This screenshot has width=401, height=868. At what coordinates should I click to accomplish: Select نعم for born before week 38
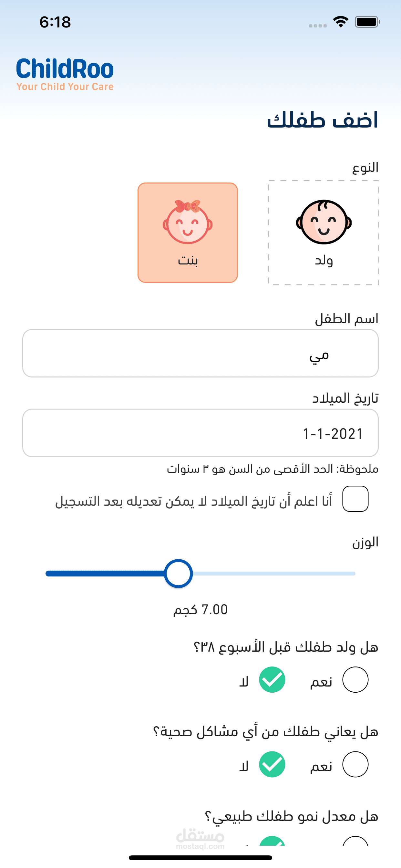tap(355, 680)
